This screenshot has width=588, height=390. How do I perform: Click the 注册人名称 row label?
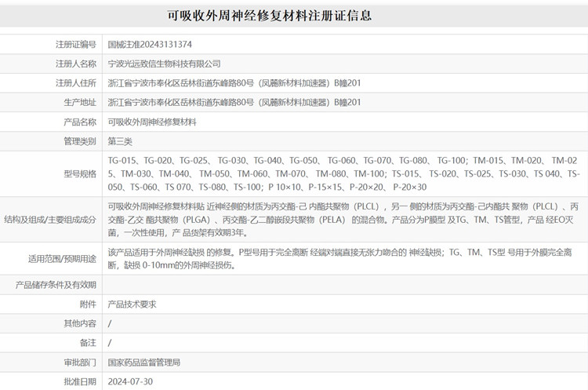[76, 64]
